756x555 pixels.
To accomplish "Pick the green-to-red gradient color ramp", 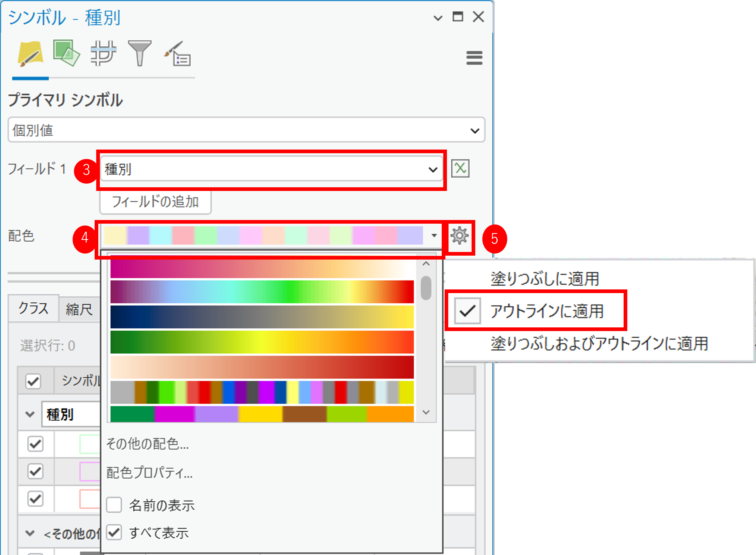I will tap(262, 342).
